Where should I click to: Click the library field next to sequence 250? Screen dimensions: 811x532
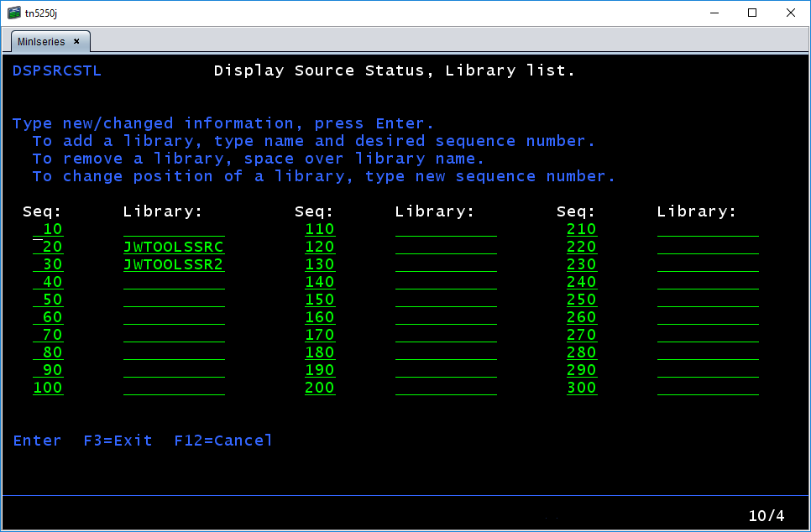click(x=708, y=300)
